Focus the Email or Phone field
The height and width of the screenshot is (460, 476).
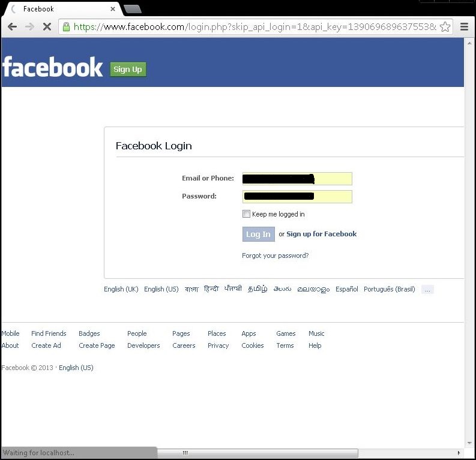[297, 179]
